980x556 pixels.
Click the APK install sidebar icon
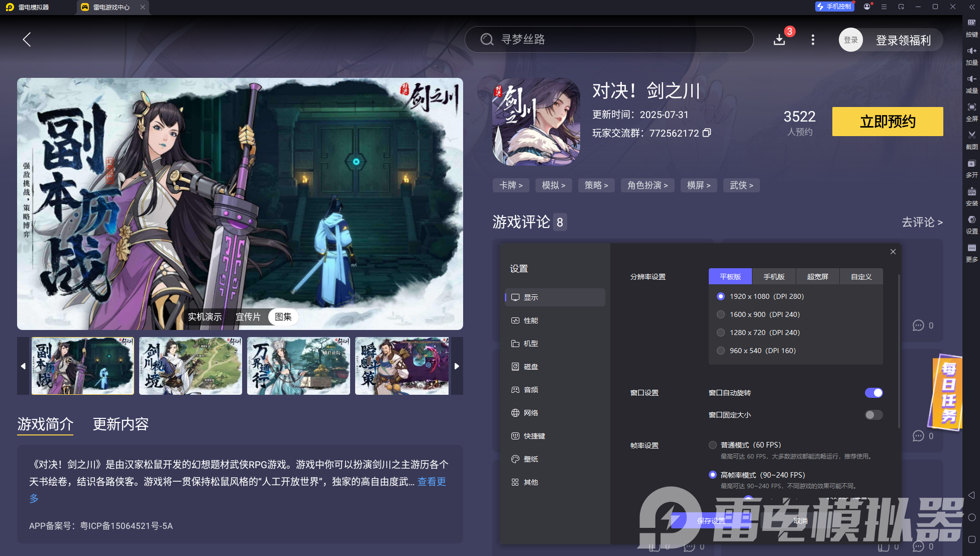click(x=971, y=192)
